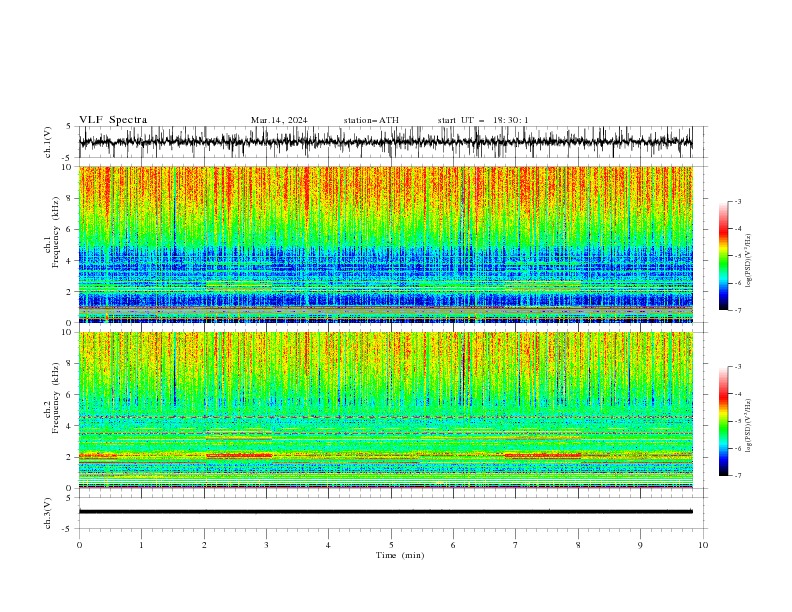Click the time axis tick label '10'
This screenshot has height=612, width=792.
pyautogui.click(x=703, y=545)
